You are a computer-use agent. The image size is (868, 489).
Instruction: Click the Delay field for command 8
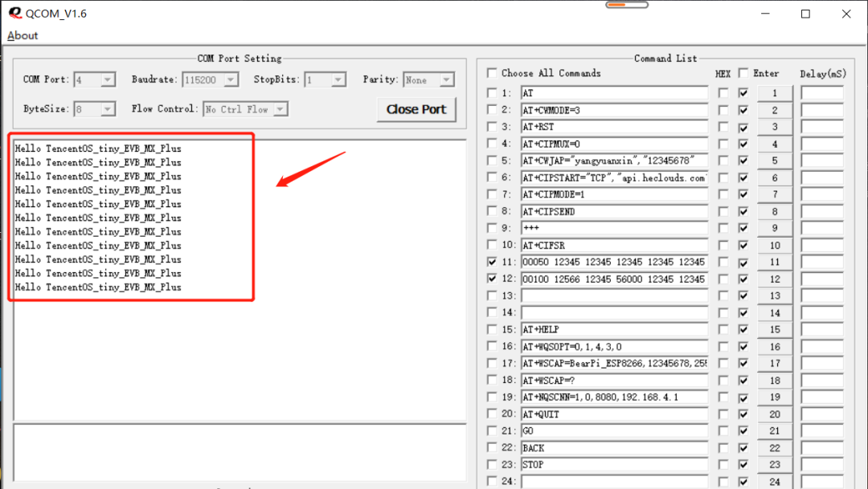822,211
